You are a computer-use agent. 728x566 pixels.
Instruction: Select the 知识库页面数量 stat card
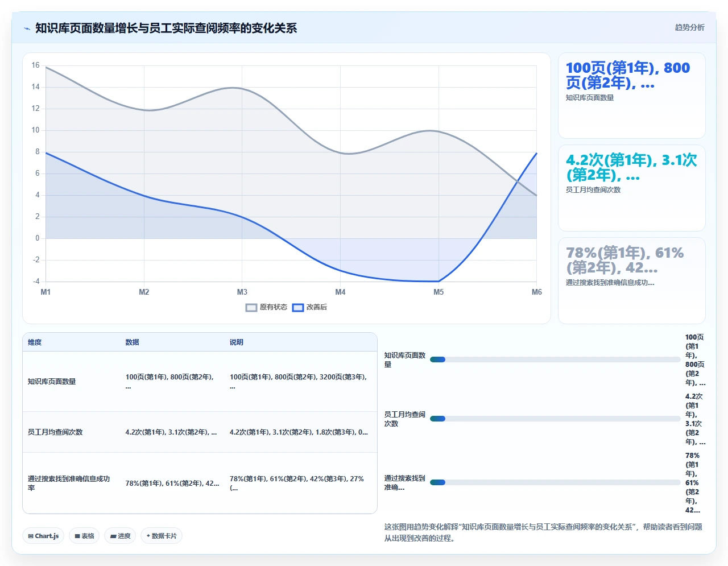pyautogui.click(x=632, y=96)
